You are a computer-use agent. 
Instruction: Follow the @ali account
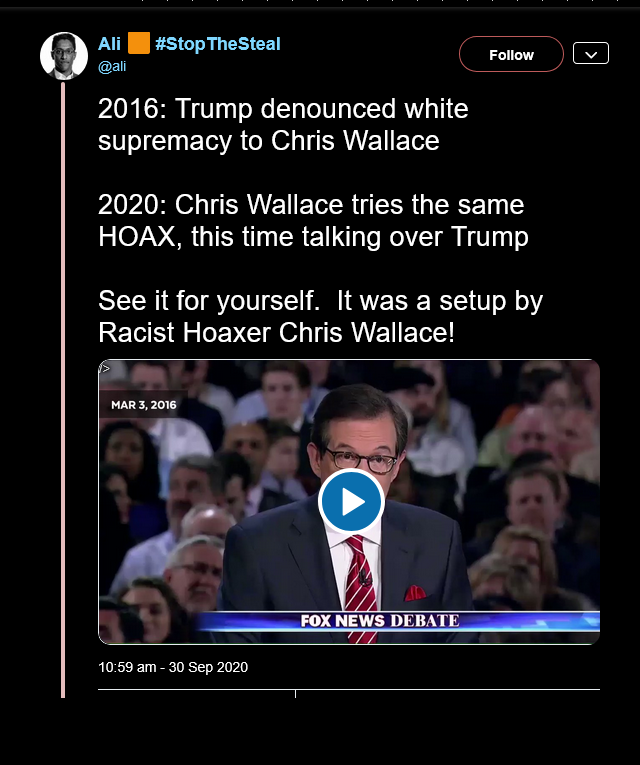(511, 54)
